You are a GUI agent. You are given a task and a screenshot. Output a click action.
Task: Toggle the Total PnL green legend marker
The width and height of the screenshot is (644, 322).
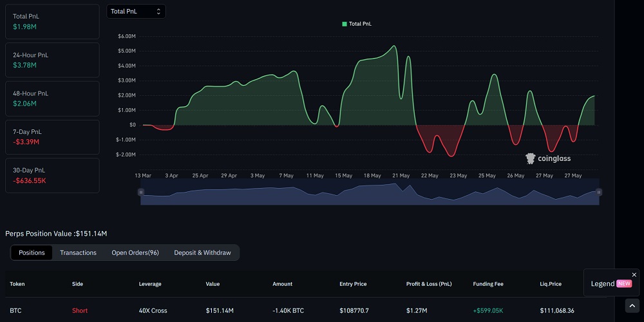345,24
